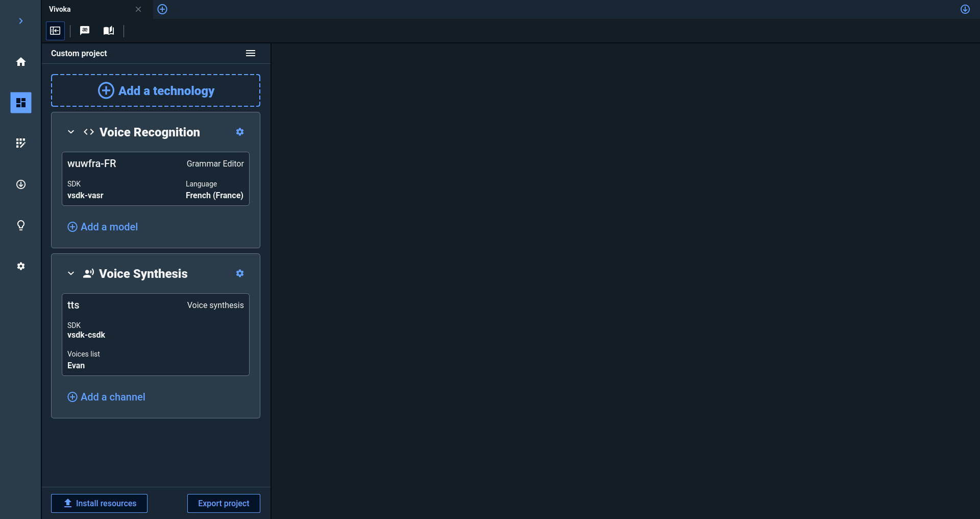This screenshot has width=980, height=519.
Task: Collapse the Voice Synthesis section
Action: tap(71, 273)
